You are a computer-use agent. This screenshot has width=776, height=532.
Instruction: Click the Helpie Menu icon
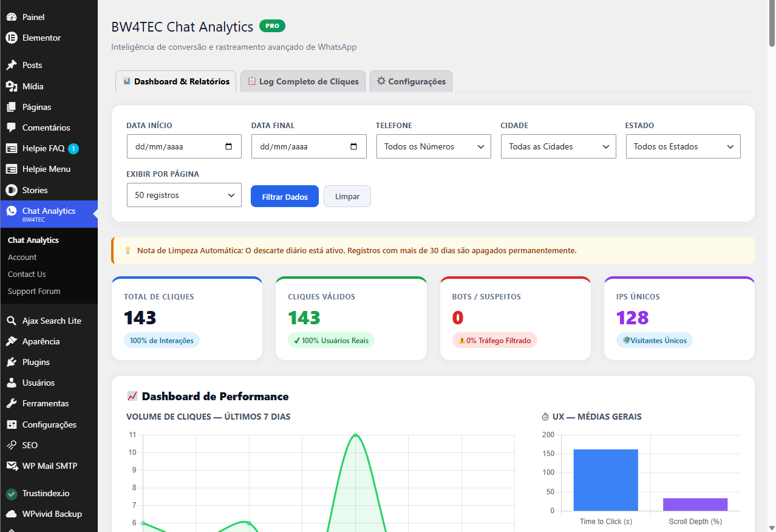point(12,169)
